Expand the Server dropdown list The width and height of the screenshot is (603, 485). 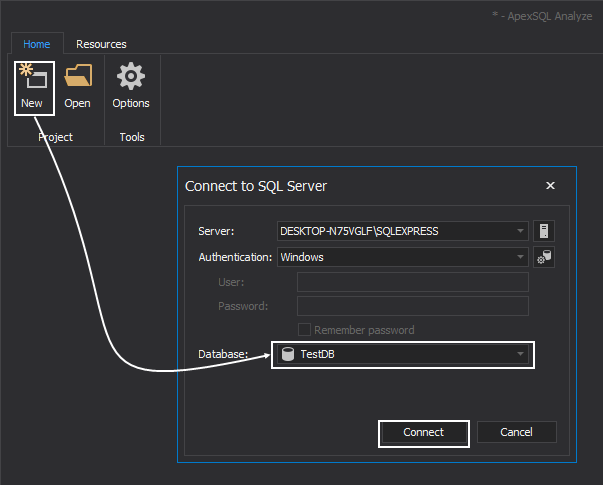coord(521,231)
